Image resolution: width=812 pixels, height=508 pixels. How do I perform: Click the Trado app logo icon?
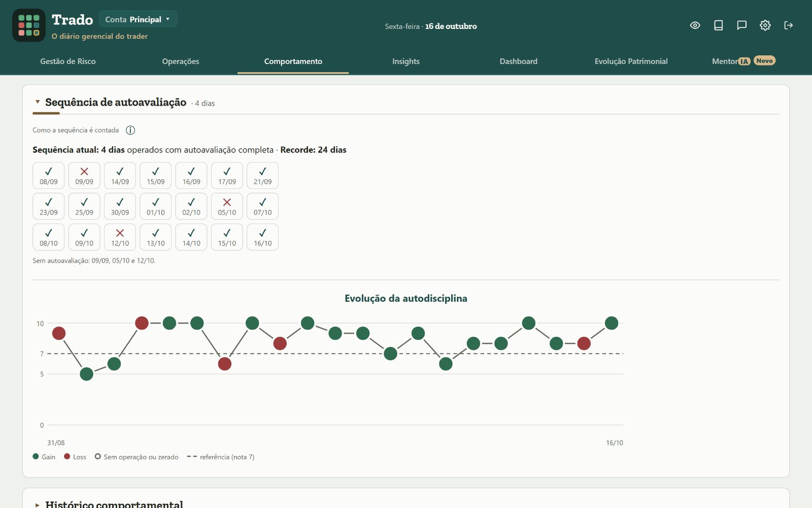click(29, 25)
